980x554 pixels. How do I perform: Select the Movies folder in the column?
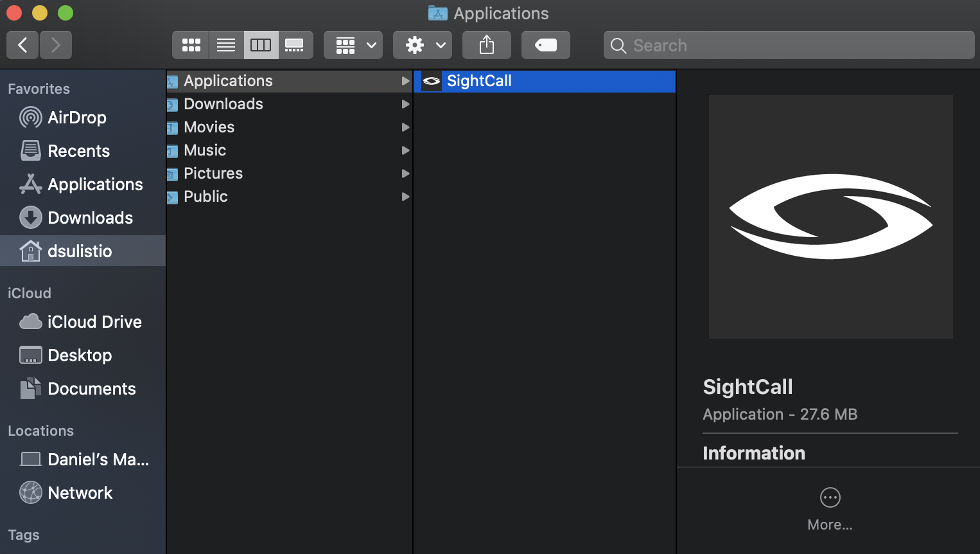pyautogui.click(x=289, y=127)
